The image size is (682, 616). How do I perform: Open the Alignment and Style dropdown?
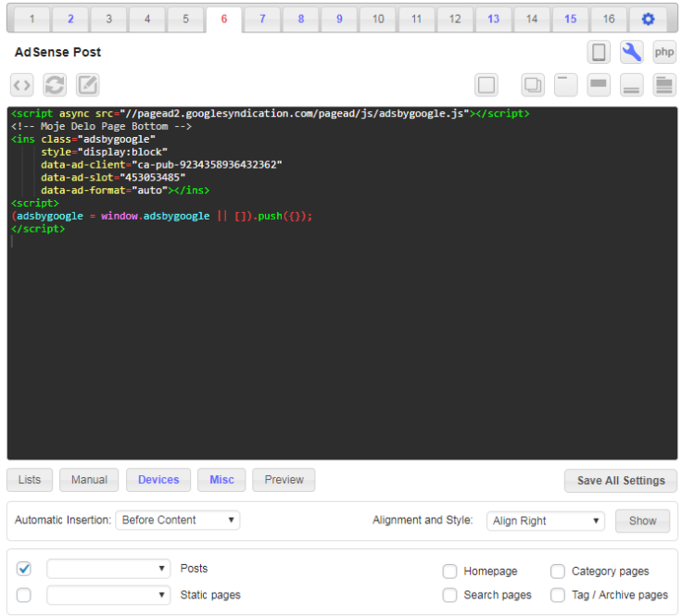[546, 521]
